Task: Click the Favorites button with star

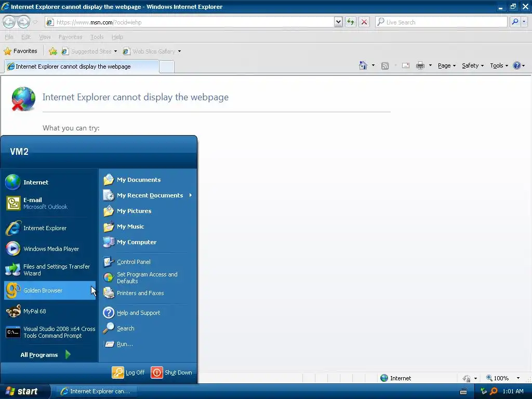Action: pyautogui.click(x=20, y=51)
